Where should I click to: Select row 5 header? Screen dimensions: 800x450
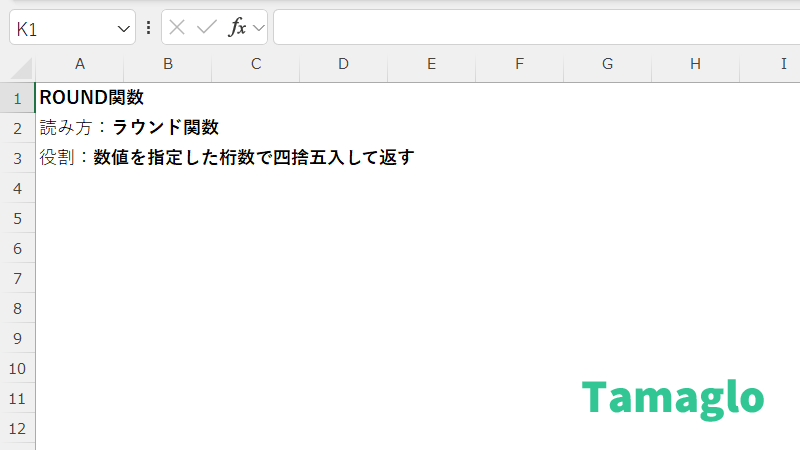click(x=17, y=218)
